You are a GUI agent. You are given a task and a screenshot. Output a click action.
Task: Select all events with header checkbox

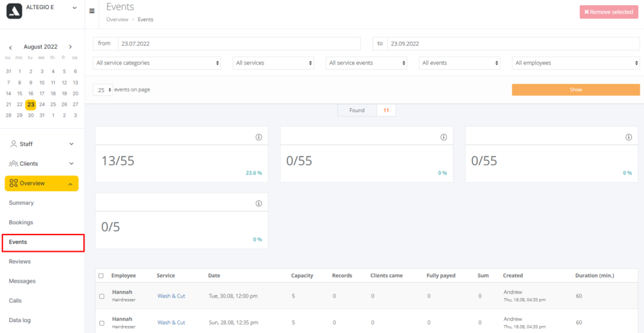tap(102, 276)
